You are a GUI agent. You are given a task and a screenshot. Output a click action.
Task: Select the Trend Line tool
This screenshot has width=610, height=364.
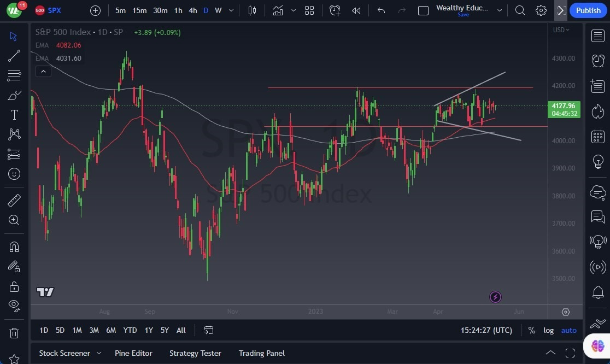pos(14,55)
